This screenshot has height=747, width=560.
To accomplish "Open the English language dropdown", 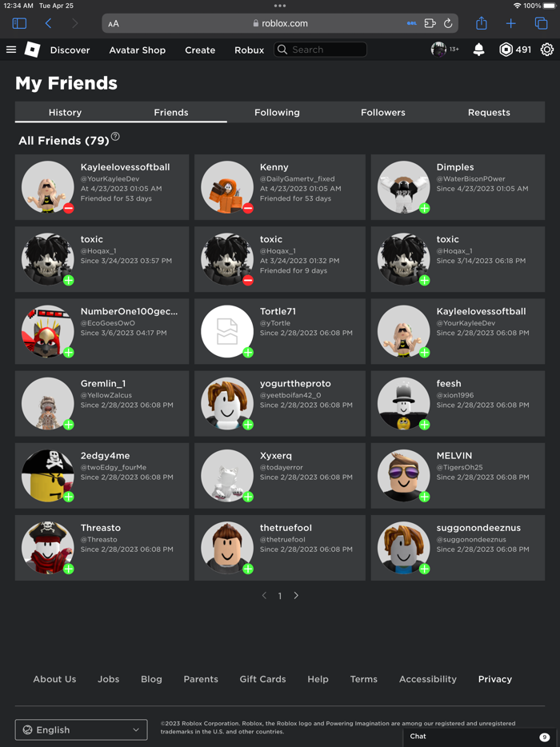I will click(82, 730).
